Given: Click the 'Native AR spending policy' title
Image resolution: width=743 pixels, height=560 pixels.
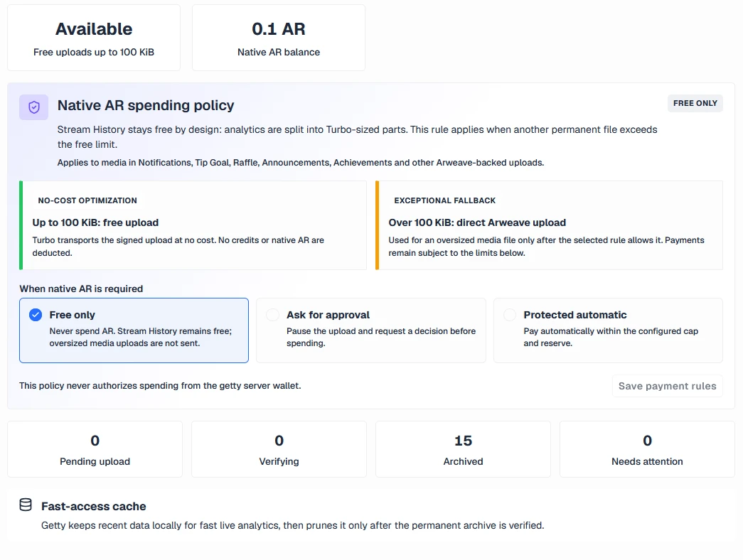Looking at the screenshot, I should tap(146, 105).
